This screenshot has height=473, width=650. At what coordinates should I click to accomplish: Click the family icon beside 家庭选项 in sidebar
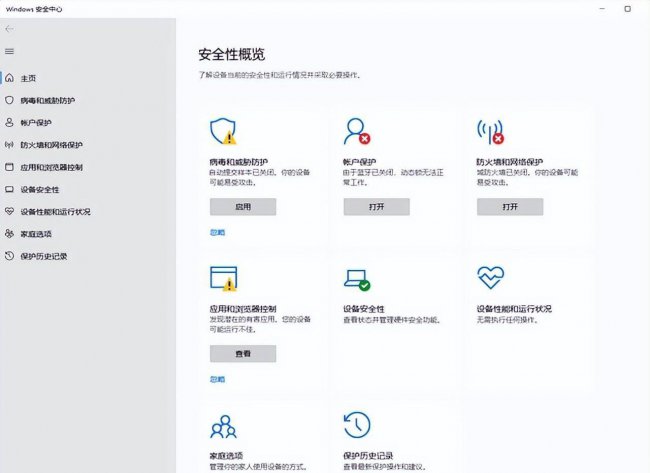pos(9,234)
